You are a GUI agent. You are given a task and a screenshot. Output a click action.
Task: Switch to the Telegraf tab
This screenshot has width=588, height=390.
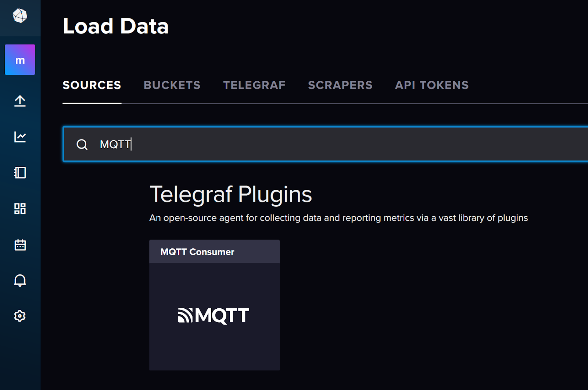254,85
